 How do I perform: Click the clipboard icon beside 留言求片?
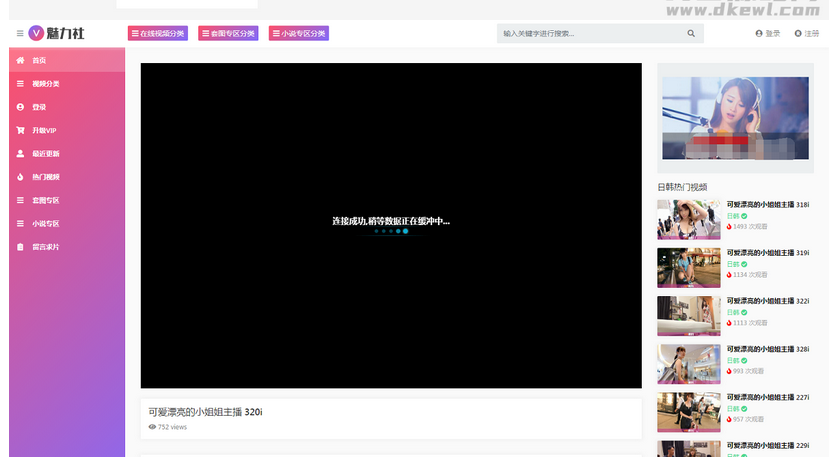tap(20, 247)
